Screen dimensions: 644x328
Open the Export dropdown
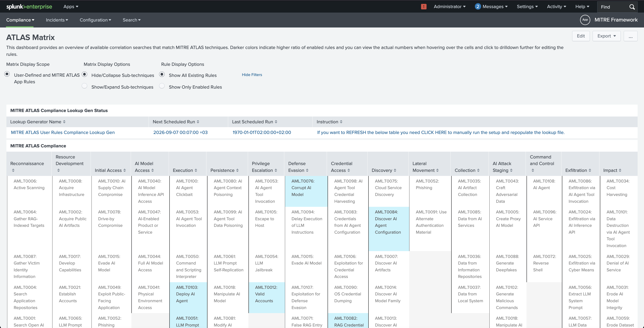pyautogui.click(x=606, y=36)
